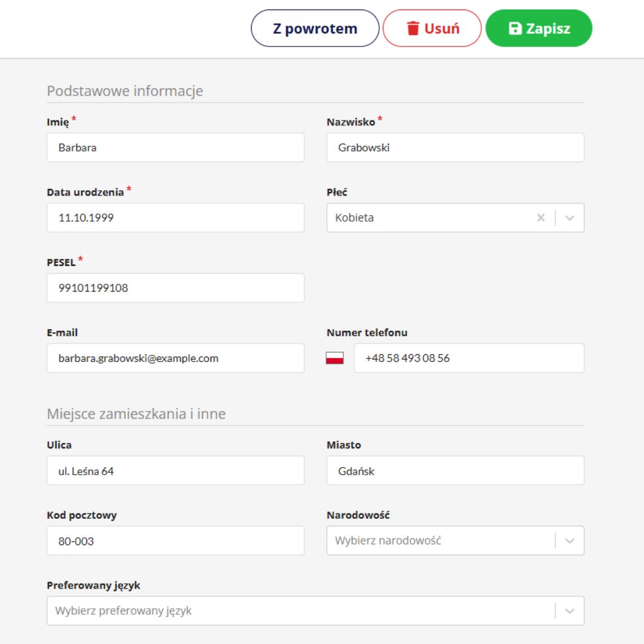Go back with Z powrotem button
This screenshot has height=644, width=644.
click(x=315, y=28)
